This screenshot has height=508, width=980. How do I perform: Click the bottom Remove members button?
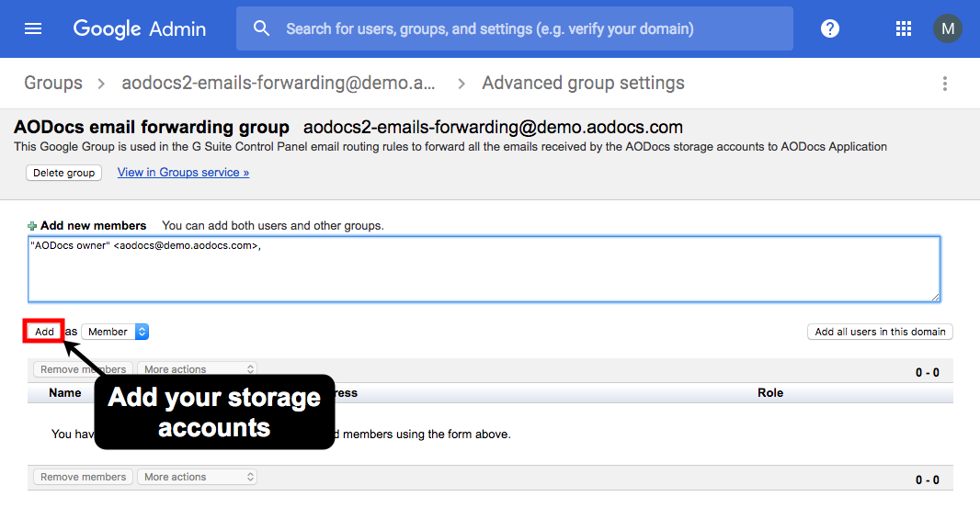click(83, 477)
